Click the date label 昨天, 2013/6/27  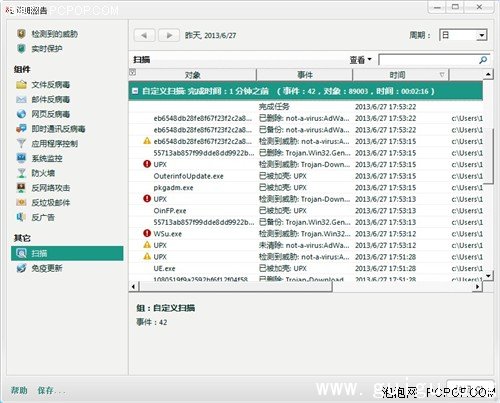click(x=210, y=35)
